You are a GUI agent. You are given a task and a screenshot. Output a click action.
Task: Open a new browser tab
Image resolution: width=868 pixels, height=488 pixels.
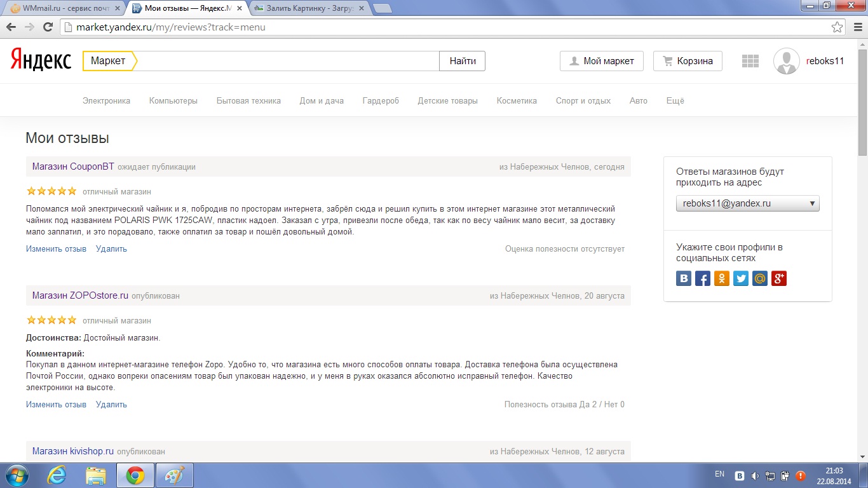coord(382,8)
